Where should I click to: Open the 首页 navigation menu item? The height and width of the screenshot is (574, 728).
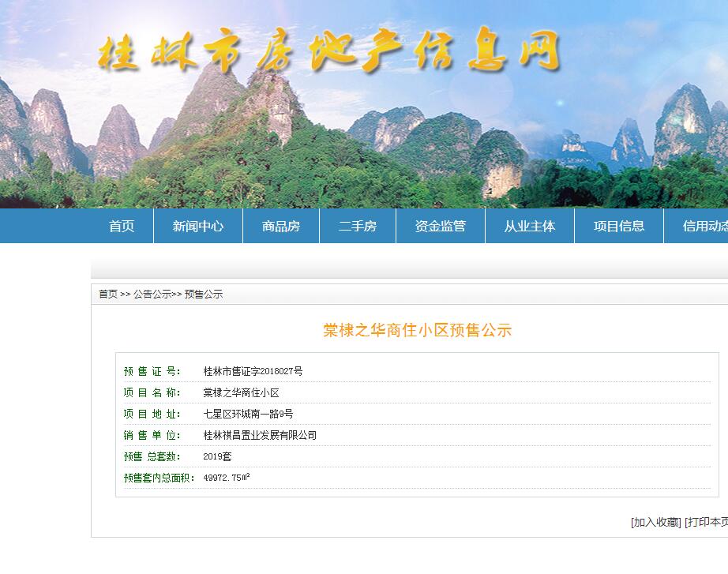tap(122, 227)
